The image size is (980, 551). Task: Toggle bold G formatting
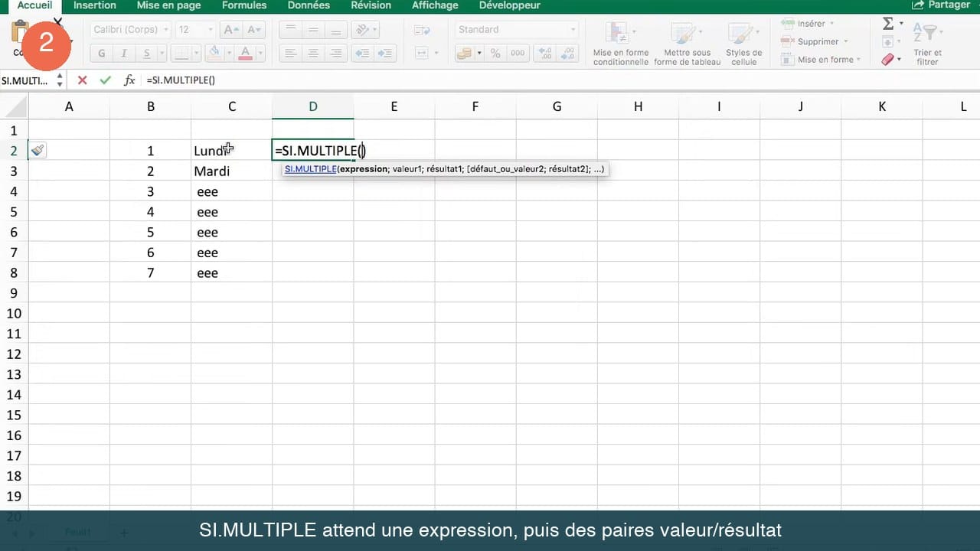[x=101, y=54]
